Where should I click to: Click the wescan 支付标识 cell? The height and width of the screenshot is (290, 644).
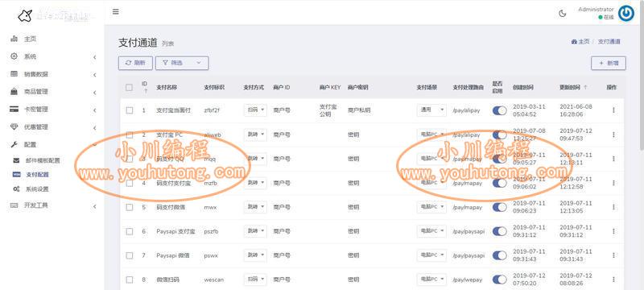click(x=214, y=280)
